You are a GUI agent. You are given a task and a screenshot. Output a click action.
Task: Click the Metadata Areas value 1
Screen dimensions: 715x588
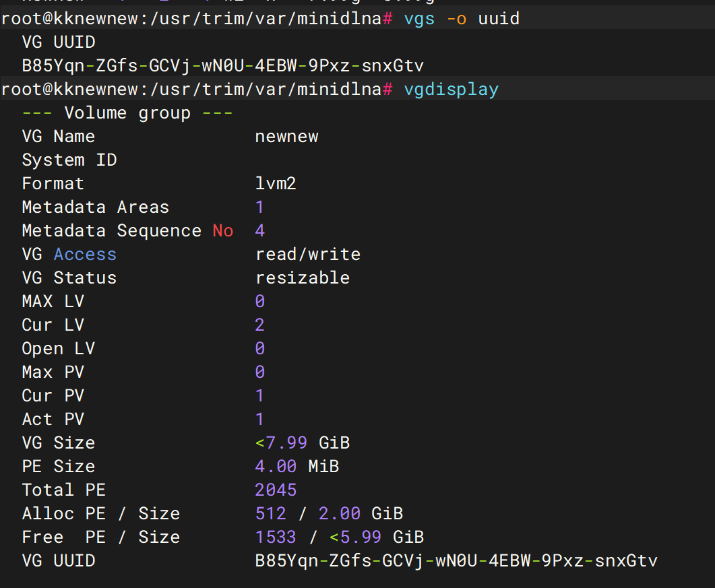click(260, 207)
